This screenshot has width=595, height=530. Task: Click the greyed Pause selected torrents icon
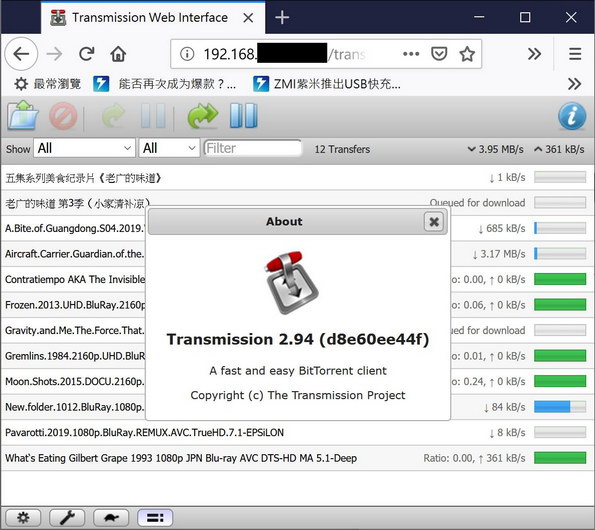153,116
